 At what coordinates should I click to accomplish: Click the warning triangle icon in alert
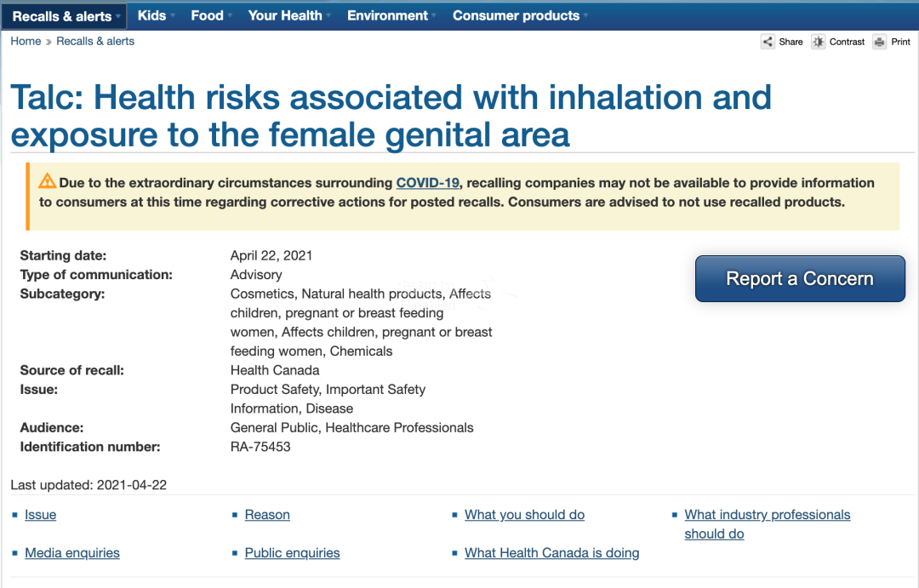coord(48,181)
